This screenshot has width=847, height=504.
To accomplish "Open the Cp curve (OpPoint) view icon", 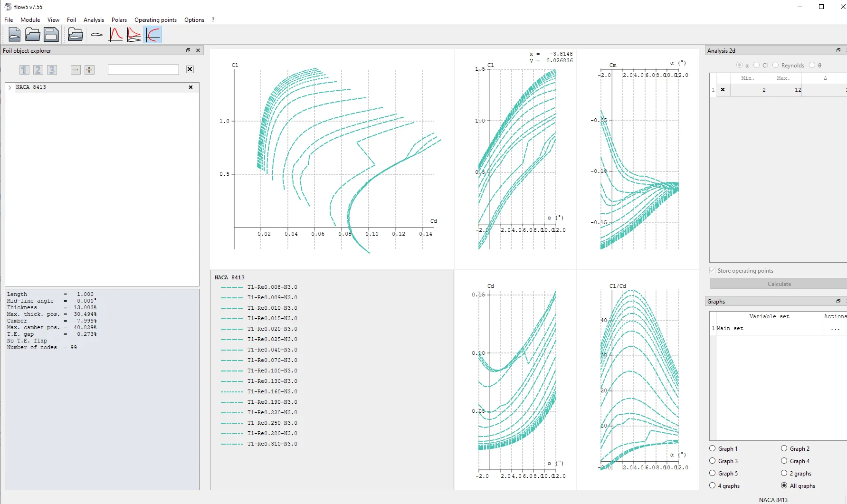I will click(x=115, y=35).
